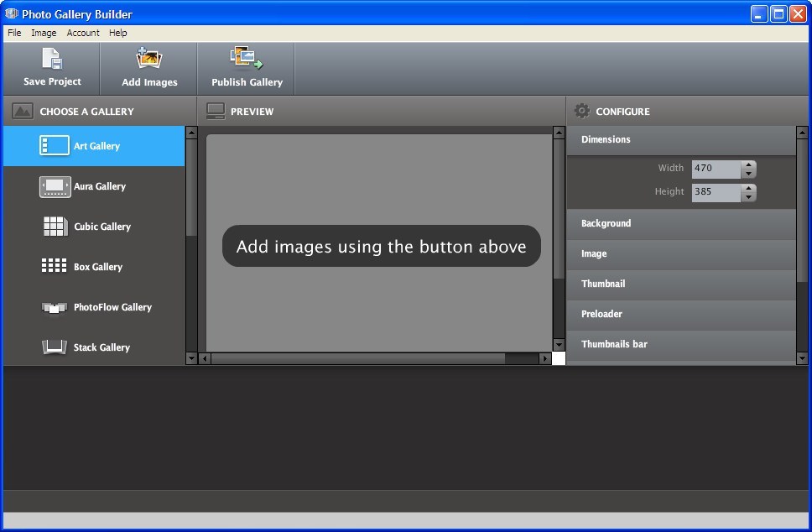Increase Width using the up stepper arrow
Image resolution: width=812 pixels, height=532 pixels.
(x=749, y=164)
